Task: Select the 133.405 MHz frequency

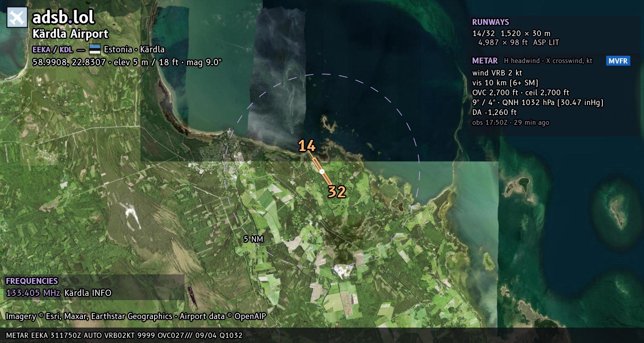Action: pos(33,293)
